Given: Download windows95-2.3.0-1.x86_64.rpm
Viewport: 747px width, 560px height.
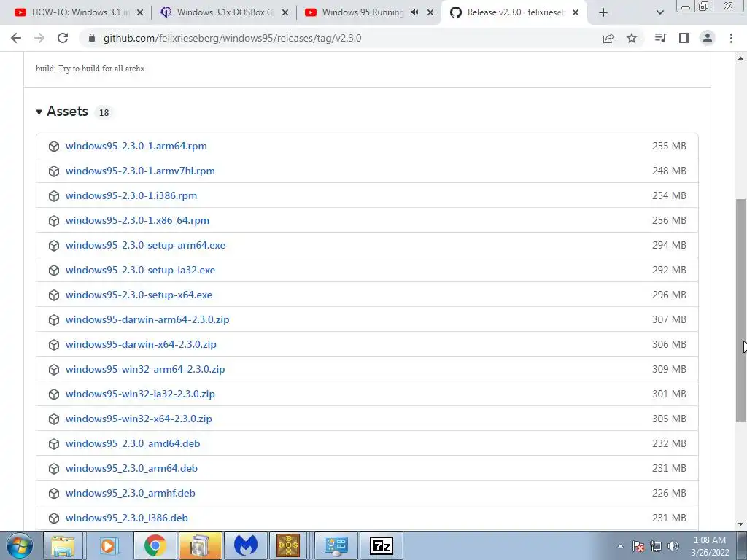Looking at the screenshot, I should [x=137, y=220].
